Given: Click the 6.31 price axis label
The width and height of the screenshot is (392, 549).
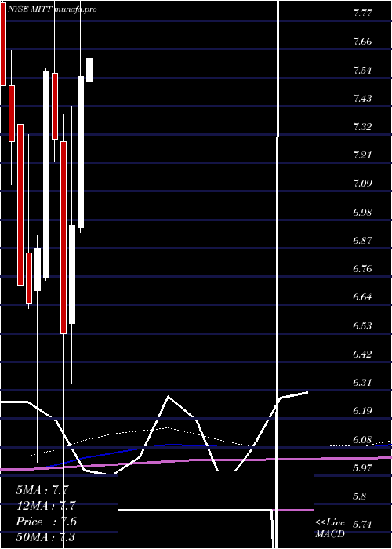Looking at the screenshot, I should [x=362, y=383].
